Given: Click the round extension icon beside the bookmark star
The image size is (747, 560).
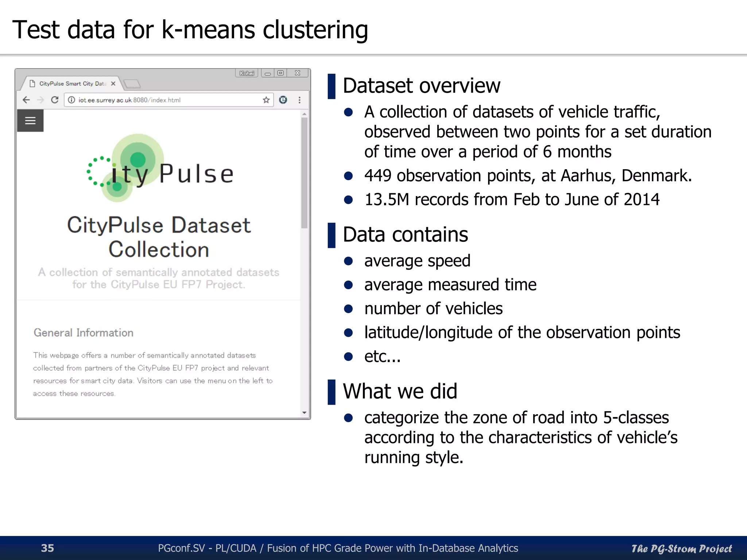Looking at the screenshot, I should (283, 100).
